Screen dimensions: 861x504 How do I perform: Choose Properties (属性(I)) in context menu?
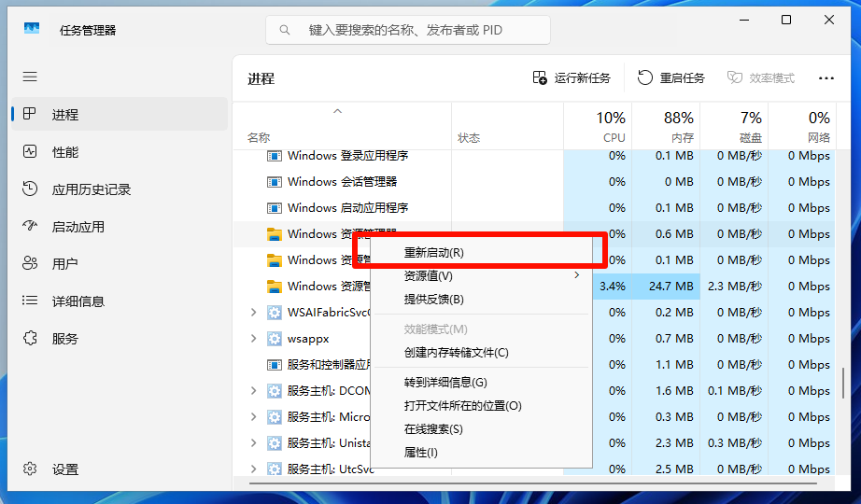pyautogui.click(x=482, y=453)
